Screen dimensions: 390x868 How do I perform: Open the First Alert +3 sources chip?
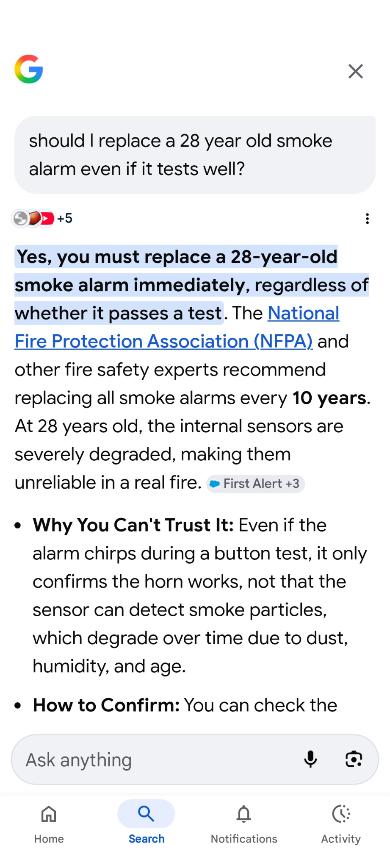[256, 484]
